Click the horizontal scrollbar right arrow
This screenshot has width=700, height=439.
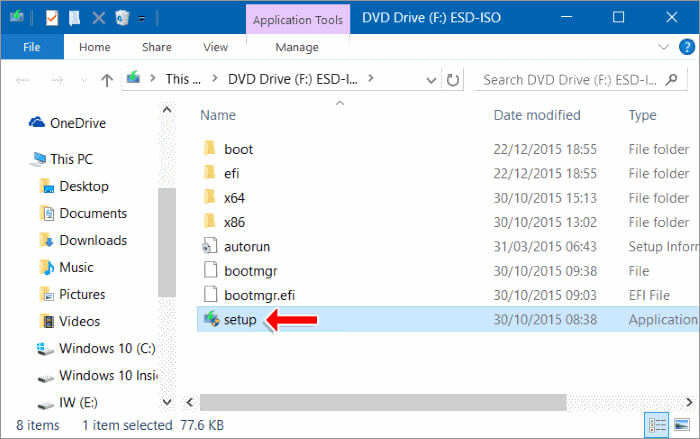pos(689,402)
